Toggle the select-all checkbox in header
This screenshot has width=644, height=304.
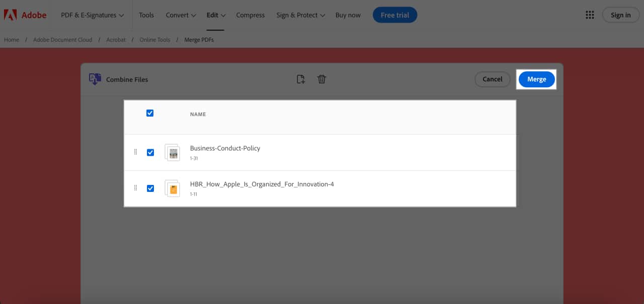pos(150,113)
